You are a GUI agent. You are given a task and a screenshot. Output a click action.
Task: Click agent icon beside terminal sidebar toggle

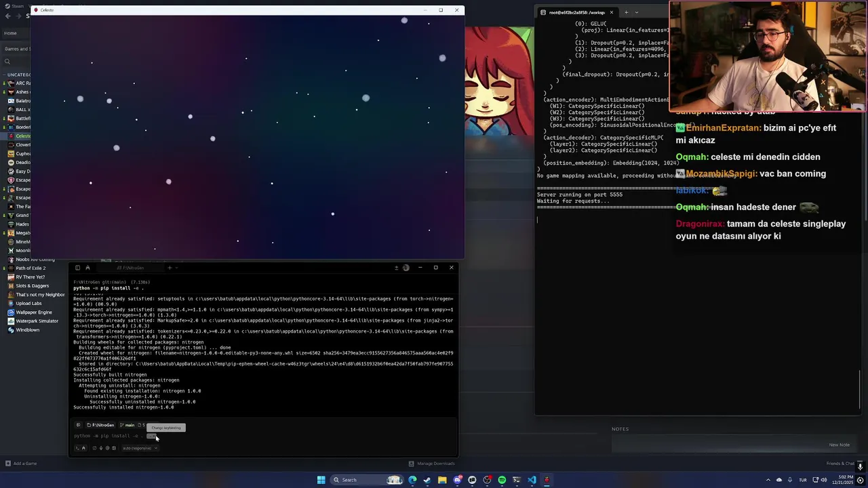pyautogui.click(x=87, y=268)
